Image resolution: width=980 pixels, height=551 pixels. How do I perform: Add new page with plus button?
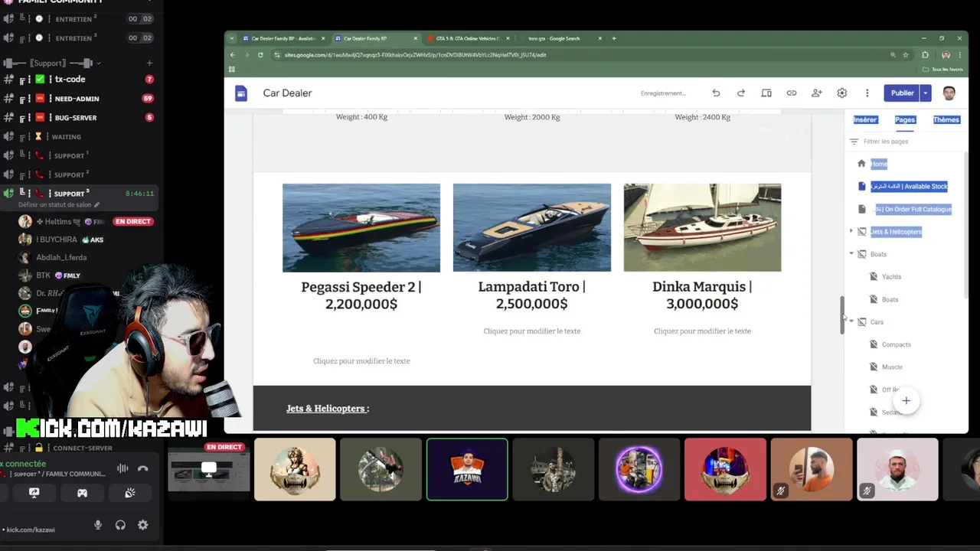[906, 401]
